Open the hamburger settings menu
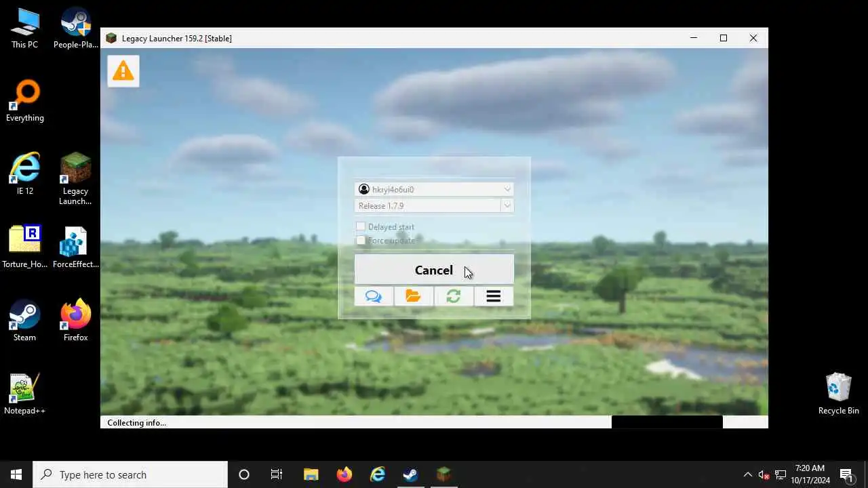 (x=494, y=296)
